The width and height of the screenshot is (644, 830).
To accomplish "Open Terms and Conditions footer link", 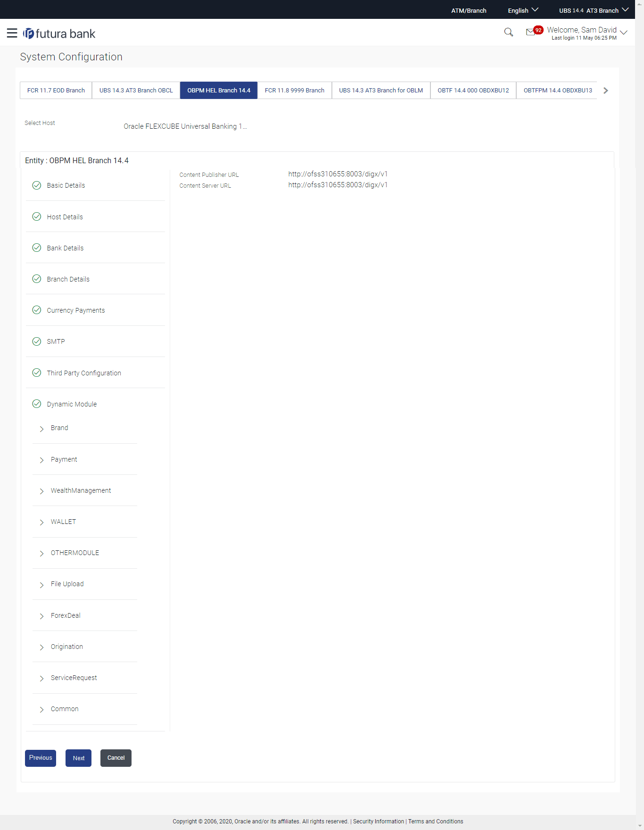I will coord(436,821).
